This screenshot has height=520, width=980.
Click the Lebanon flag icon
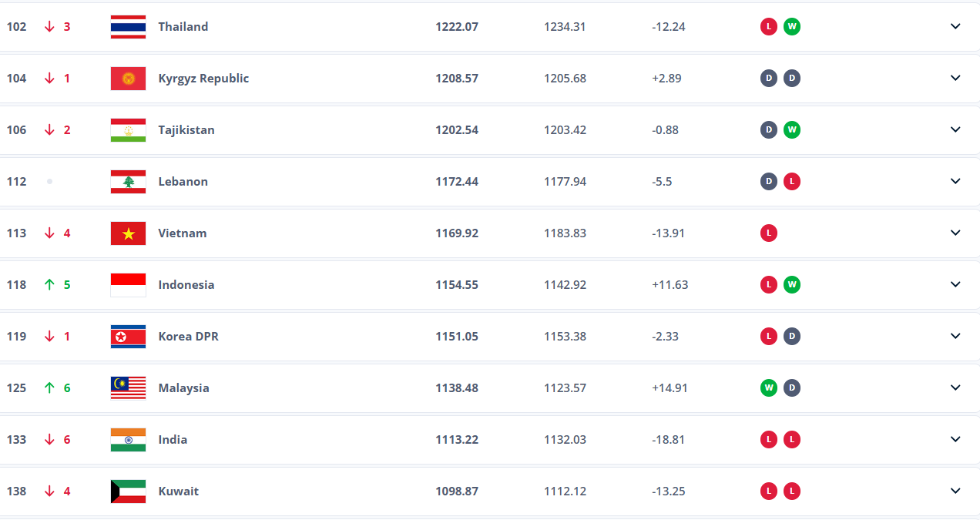128,182
